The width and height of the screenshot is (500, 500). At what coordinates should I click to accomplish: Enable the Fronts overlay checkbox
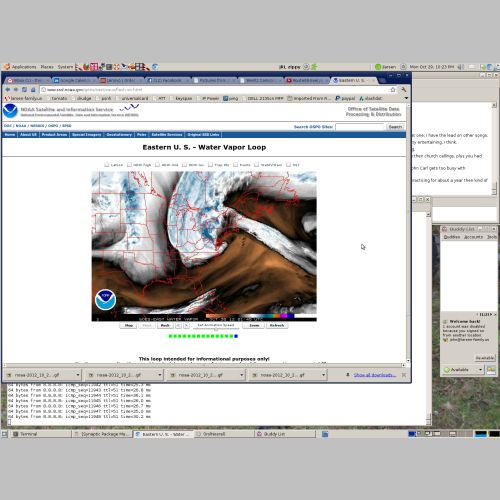[x=235, y=165]
